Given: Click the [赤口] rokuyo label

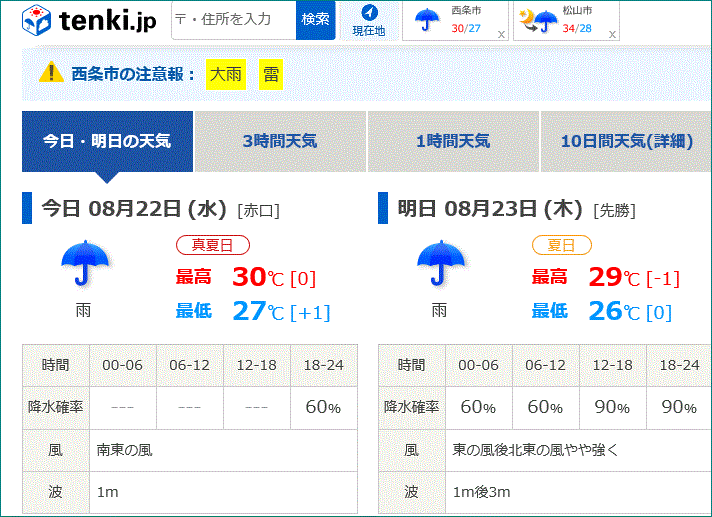Looking at the screenshot, I should tap(258, 211).
